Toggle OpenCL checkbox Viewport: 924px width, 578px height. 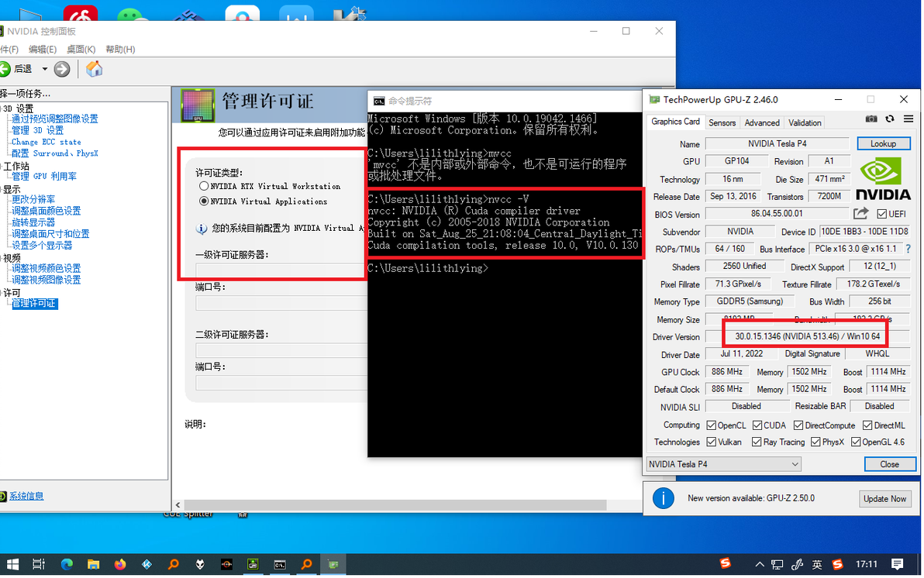click(712, 425)
